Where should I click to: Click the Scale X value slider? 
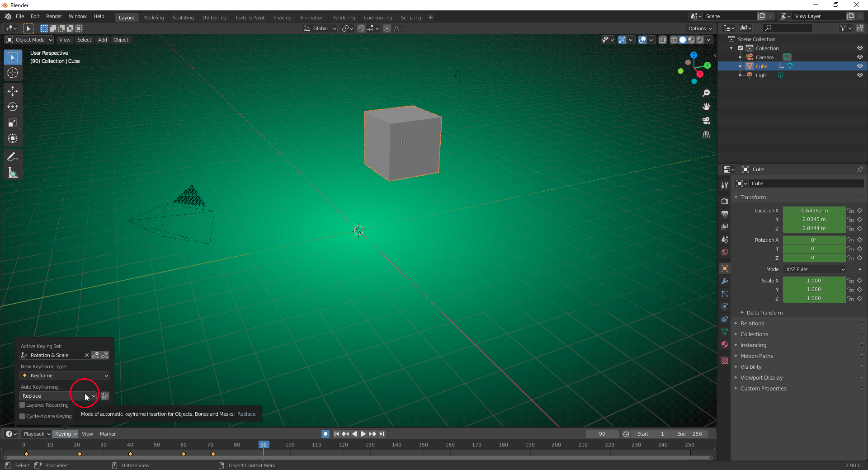coord(814,281)
